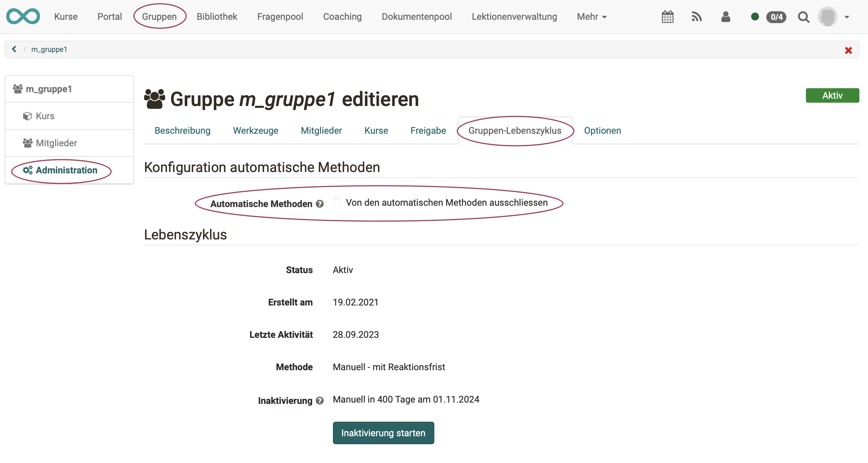Select the Administration gear entry in sidebar

pos(66,170)
